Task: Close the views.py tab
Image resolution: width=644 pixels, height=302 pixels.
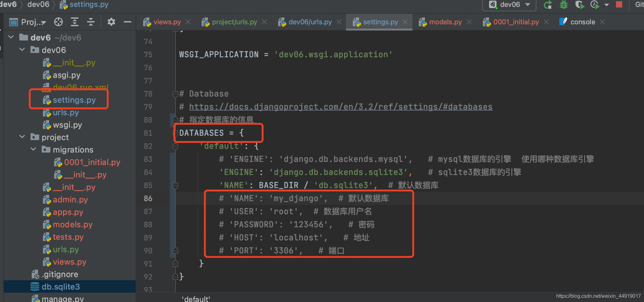Action: [188, 22]
